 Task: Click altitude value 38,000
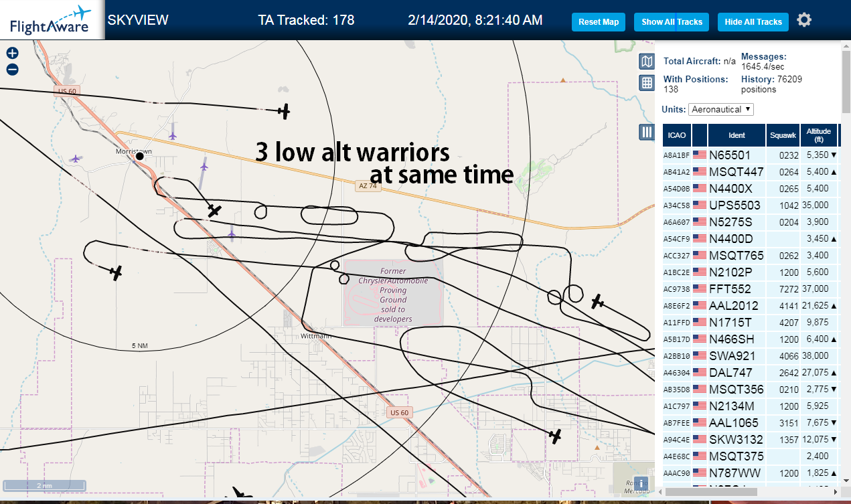click(816, 356)
